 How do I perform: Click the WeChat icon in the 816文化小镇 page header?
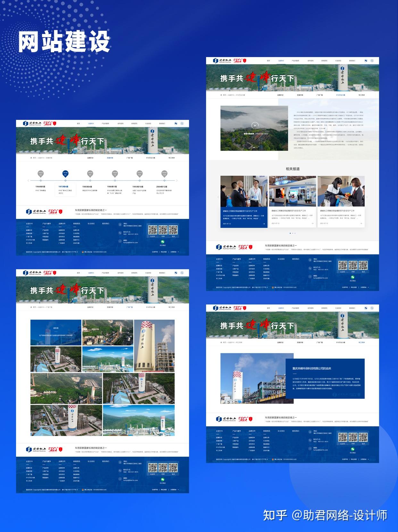pos(366,61)
